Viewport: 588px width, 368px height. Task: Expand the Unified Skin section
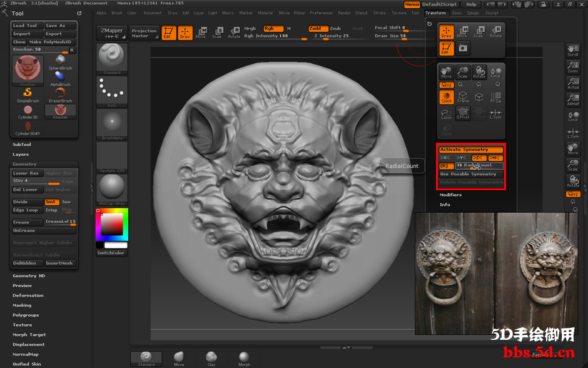(27, 364)
